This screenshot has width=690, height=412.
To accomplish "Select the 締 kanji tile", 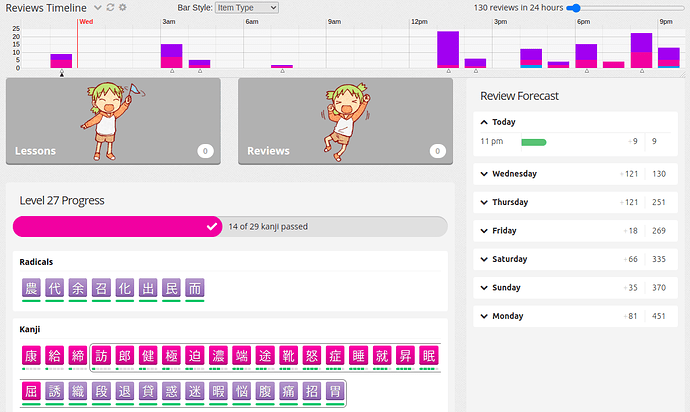I will [x=77, y=356].
